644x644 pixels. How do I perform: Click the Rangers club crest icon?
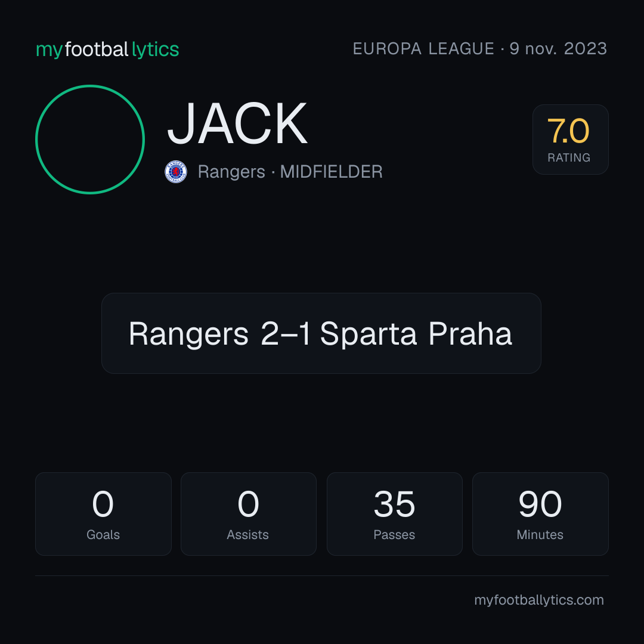click(x=176, y=172)
